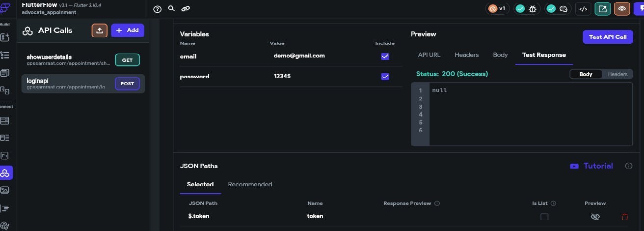The width and height of the screenshot is (644, 231).
Task: Open the comments chat bubble icon
Action: (563, 9)
